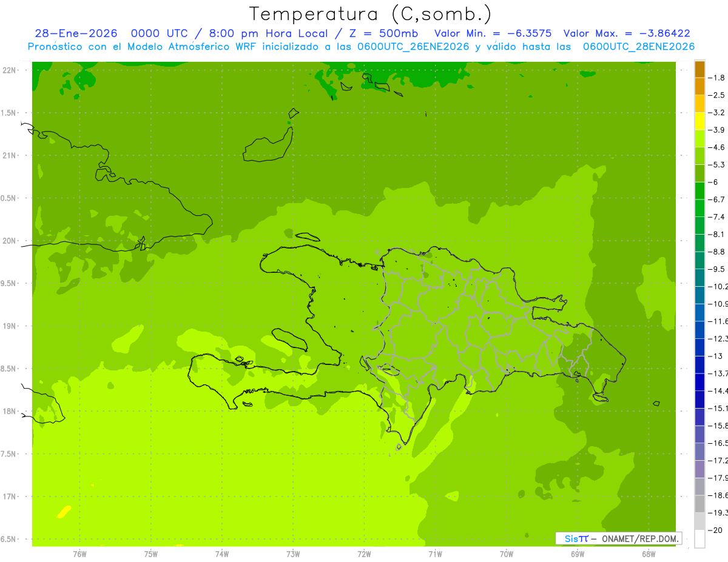Click the '69W' longitude label
The width and height of the screenshot is (728, 562).
tap(578, 554)
